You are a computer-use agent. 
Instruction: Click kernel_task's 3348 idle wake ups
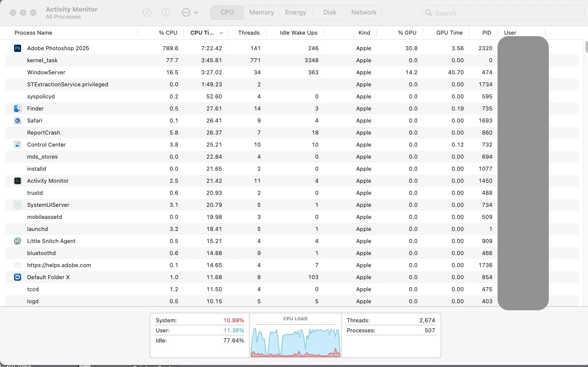pyautogui.click(x=312, y=60)
